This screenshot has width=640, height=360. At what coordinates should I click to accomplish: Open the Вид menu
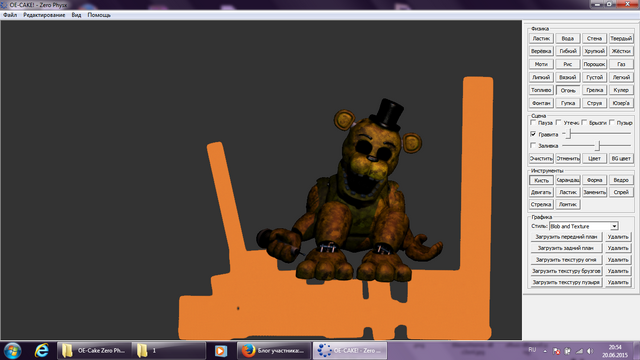point(76,15)
